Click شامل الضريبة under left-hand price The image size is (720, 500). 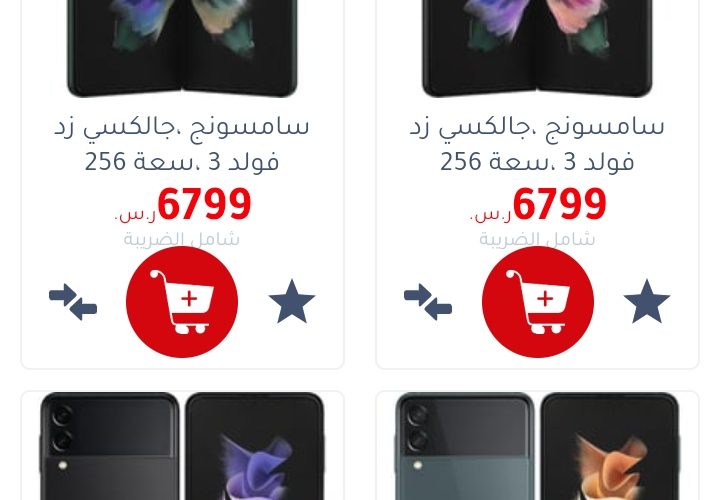click(181, 239)
